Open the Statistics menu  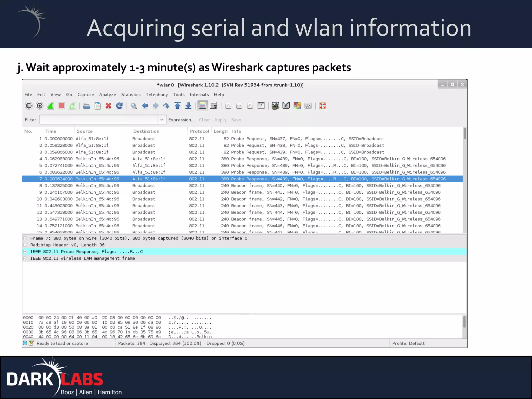(131, 95)
